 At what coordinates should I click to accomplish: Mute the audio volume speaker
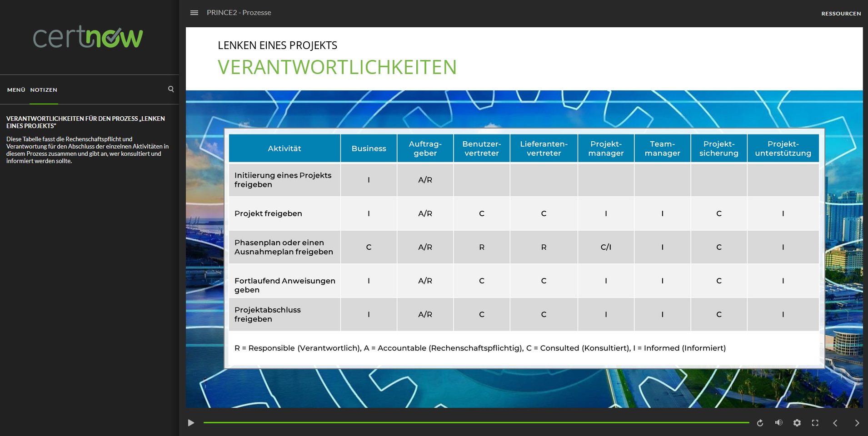pos(778,423)
